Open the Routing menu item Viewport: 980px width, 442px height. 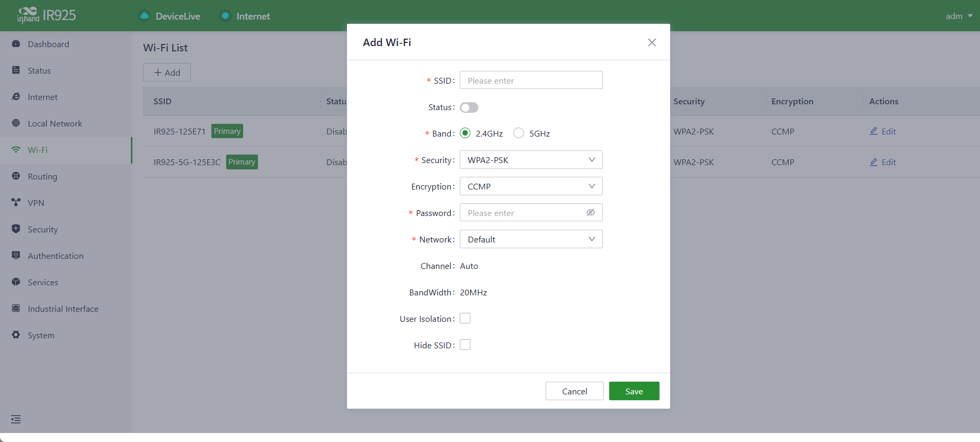(66, 177)
